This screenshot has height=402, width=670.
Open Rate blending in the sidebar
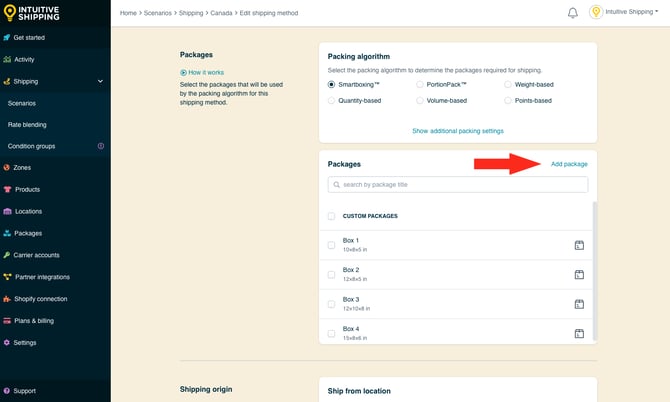click(x=27, y=125)
